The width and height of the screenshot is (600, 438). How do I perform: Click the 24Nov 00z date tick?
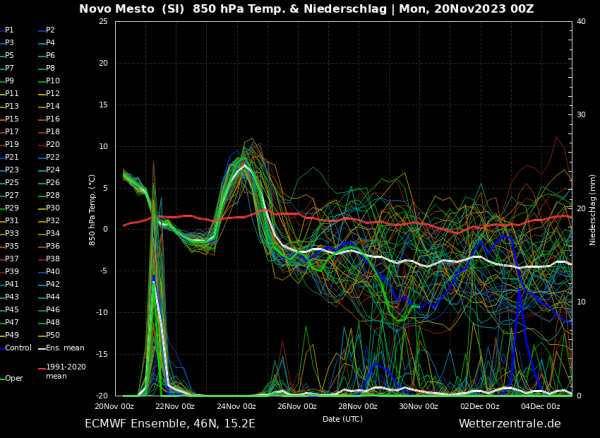236,406
